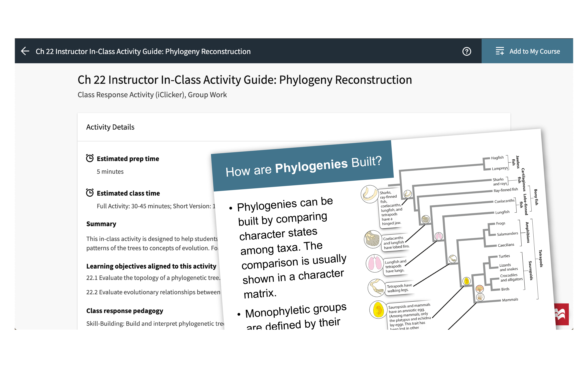
Task: Click 'Turtles' label on tree
Action: tap(504, 256)
